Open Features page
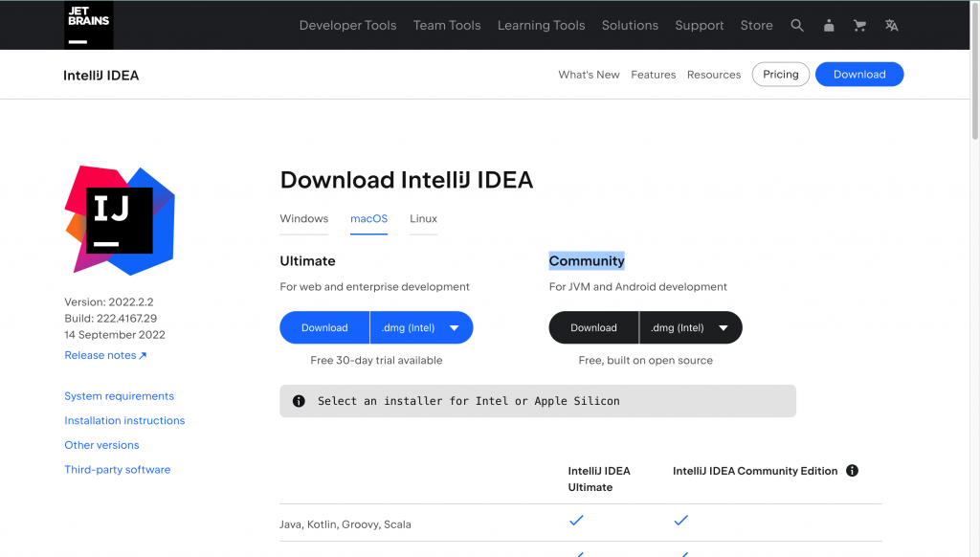Screen dimensions: 980x557 [x=653, y=75]
